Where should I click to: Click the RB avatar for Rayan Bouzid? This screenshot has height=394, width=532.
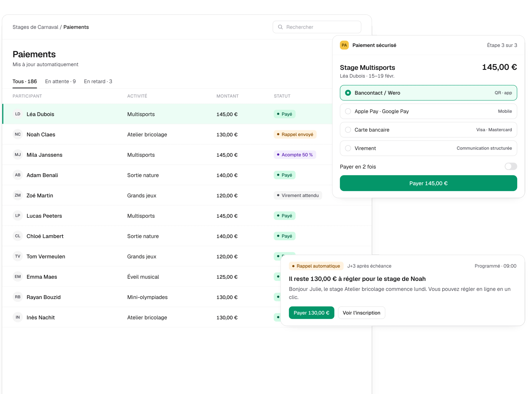click(18, 297)
